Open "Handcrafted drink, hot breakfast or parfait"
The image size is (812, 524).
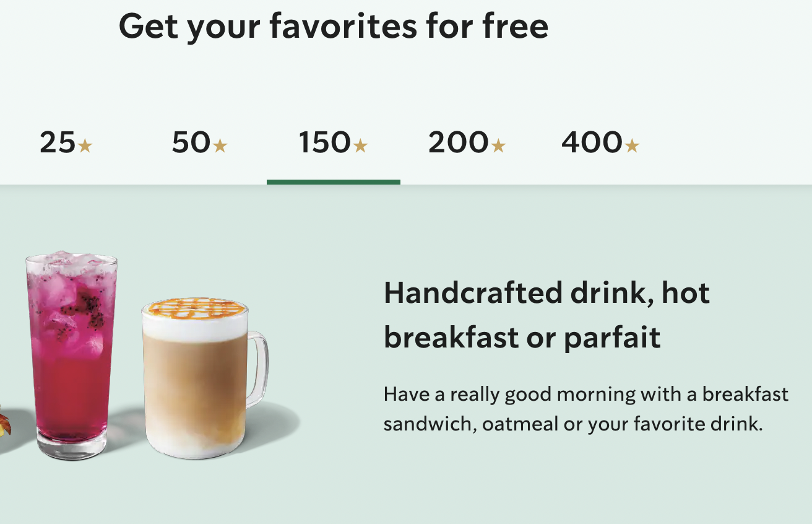coord(548,316)
